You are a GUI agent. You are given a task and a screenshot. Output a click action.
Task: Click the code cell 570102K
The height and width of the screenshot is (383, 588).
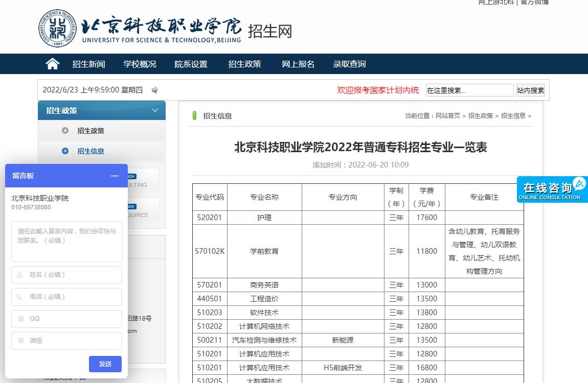[210, 251]
